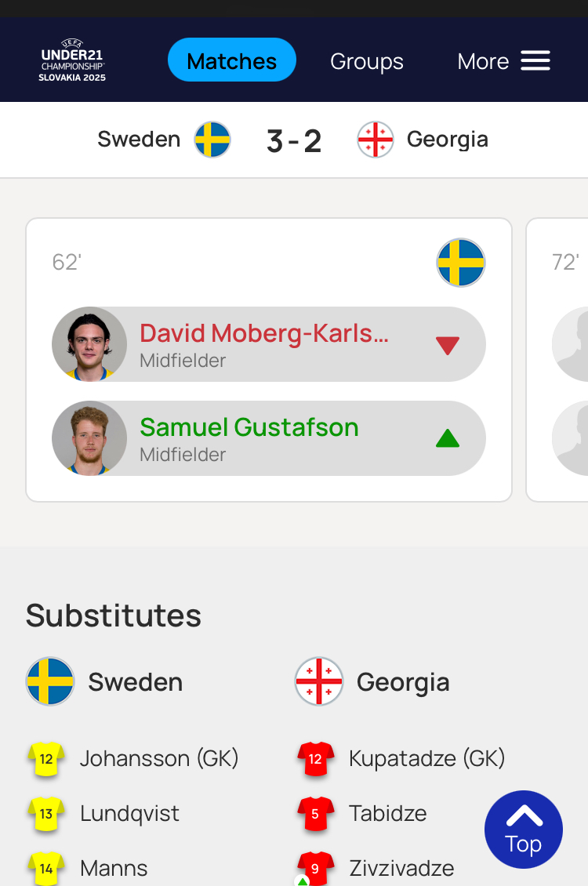Click Sweden flag icon in score header
This screenshot has width=588, height=886.
point(212,140)
